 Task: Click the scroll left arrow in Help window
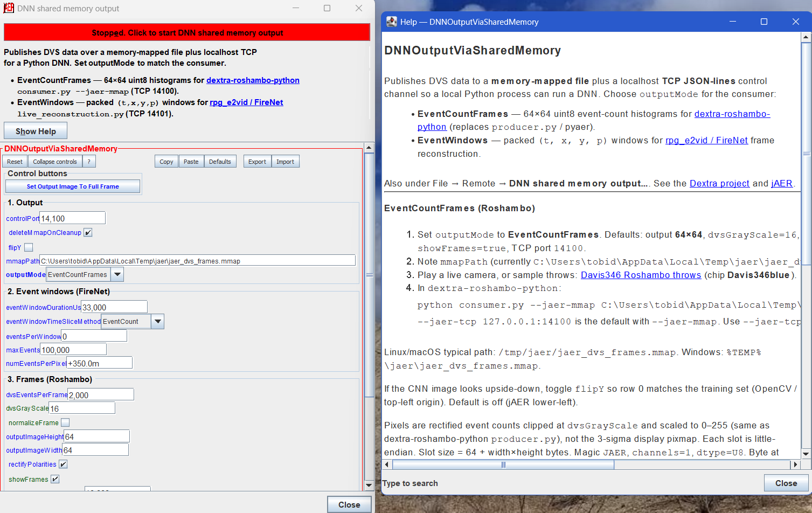(387, 465)
